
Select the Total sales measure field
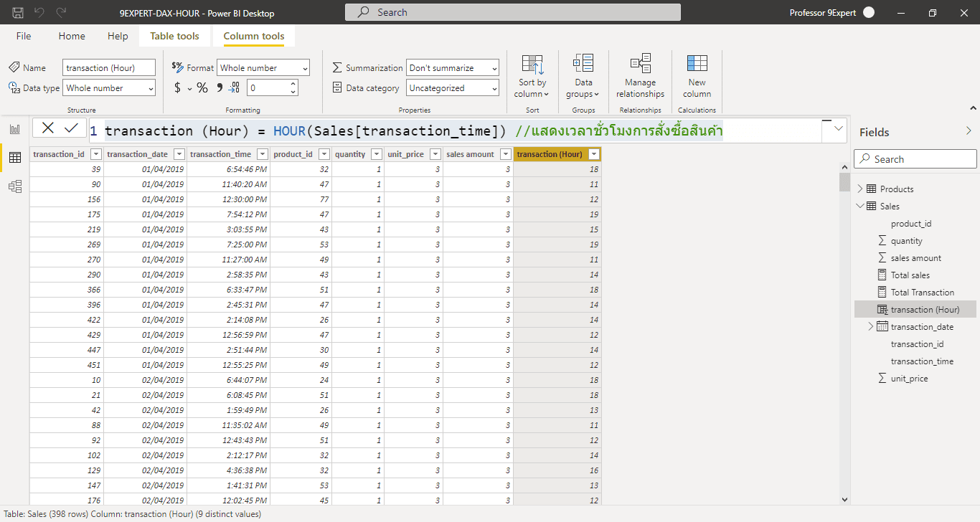click(x=910, y=275)
